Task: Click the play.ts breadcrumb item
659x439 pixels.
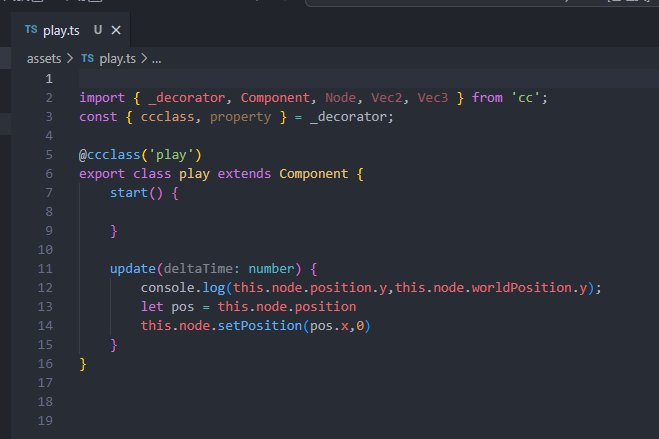Action: tap(118, 59)
